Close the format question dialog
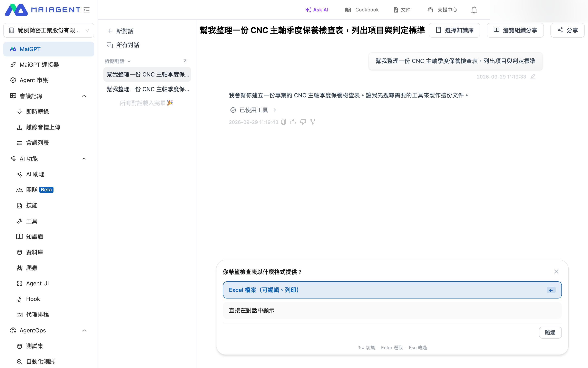This screenshot has width=588, height=368. 556,271
